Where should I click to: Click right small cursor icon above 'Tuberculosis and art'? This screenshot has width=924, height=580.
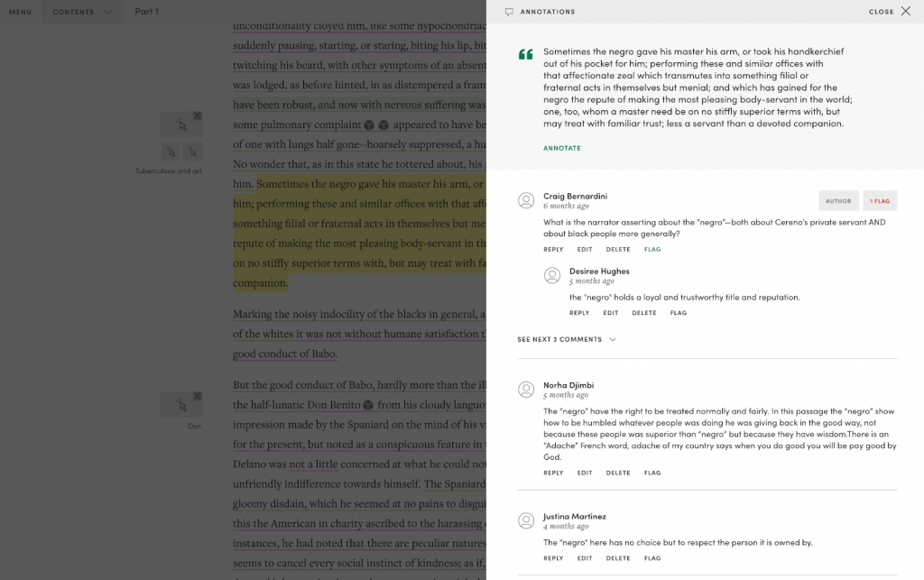(192, 152)
